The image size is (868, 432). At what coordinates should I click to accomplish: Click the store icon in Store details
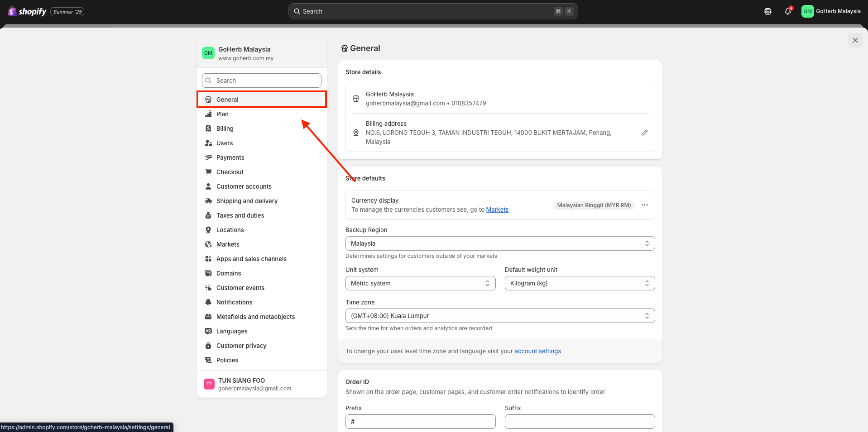[x=356, y=99]
